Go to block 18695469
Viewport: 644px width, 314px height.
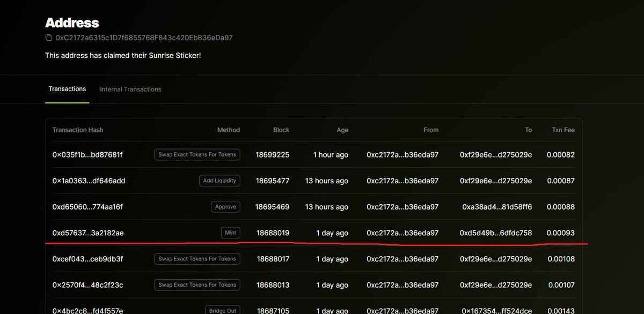[272, 207]
